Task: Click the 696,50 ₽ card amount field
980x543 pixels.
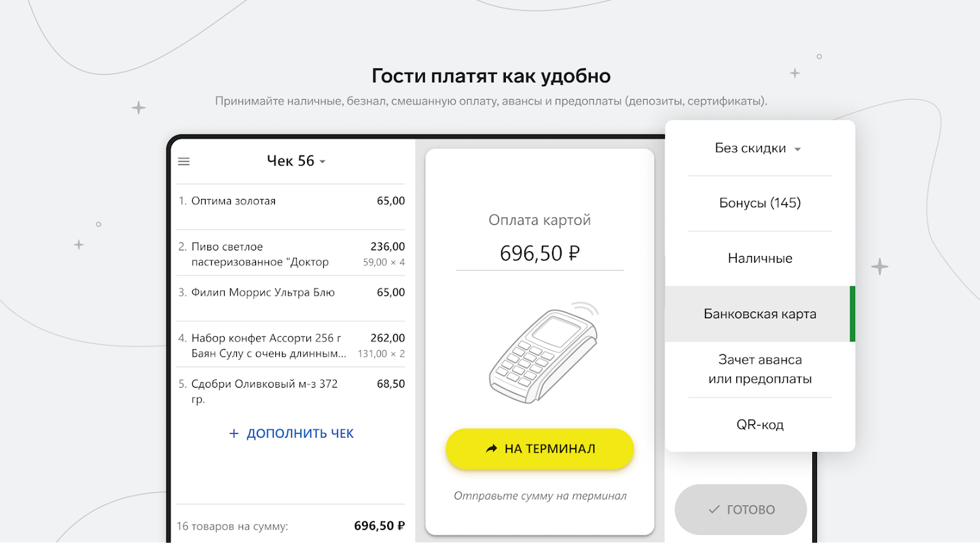Action: 539,254
